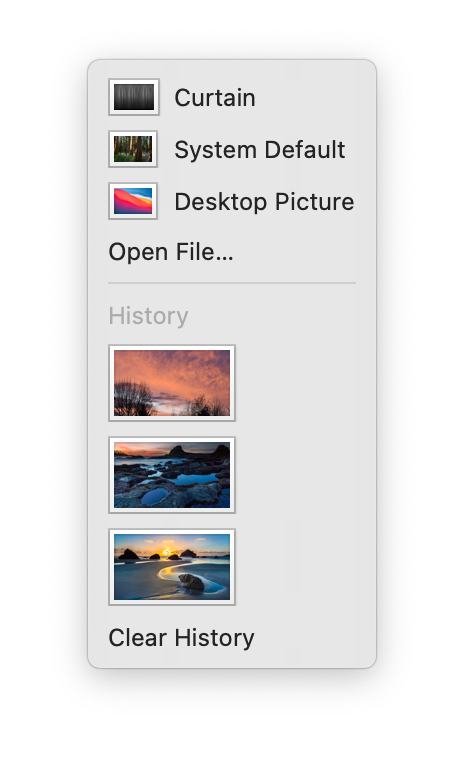Viewport: 474px width, 758px height.
Task: Click the blue tide pool in the rocky coast thumbnail
Action: click(x=196, y=480)
